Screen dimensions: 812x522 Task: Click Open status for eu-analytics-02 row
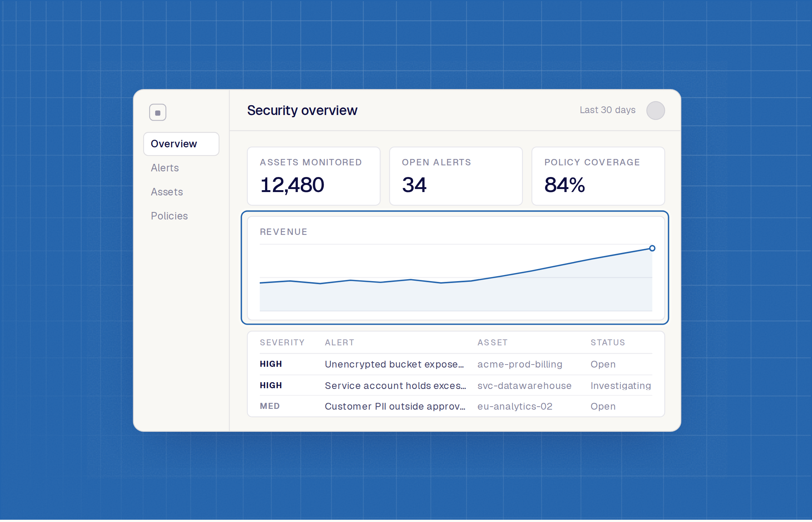pyautogui.click(x=603, y=407)
